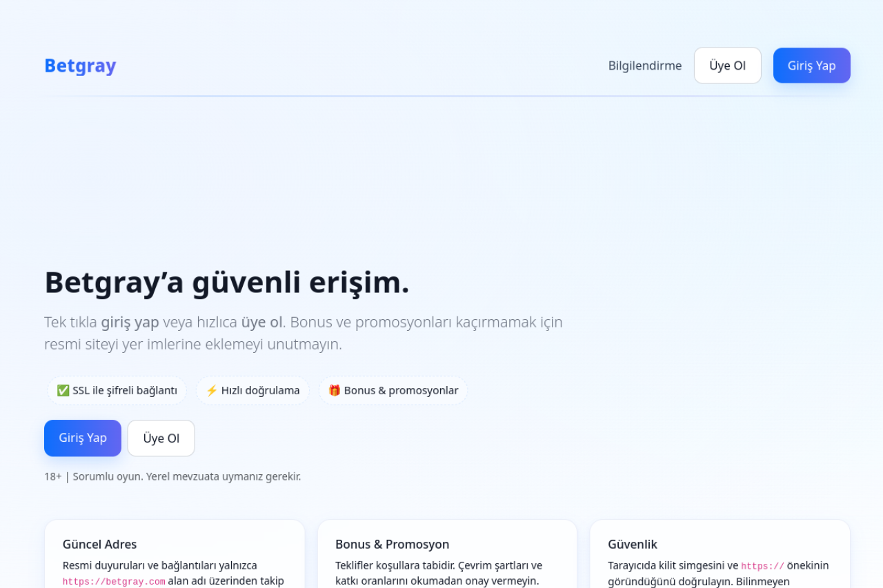Click the Üye Ol button below the badges

(161, 438)
